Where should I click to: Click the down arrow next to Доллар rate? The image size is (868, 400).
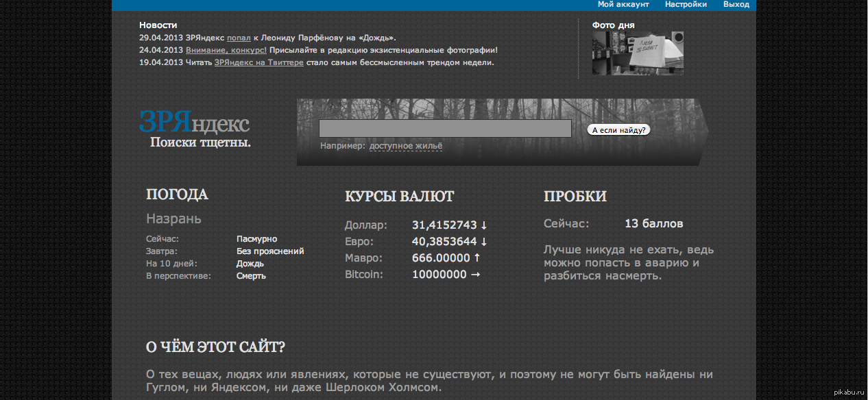tap(483, 225)
